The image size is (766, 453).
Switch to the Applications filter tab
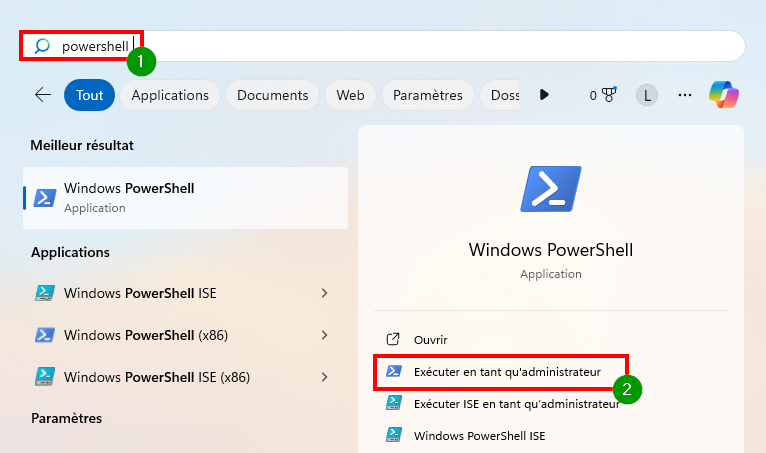(170, 95)
